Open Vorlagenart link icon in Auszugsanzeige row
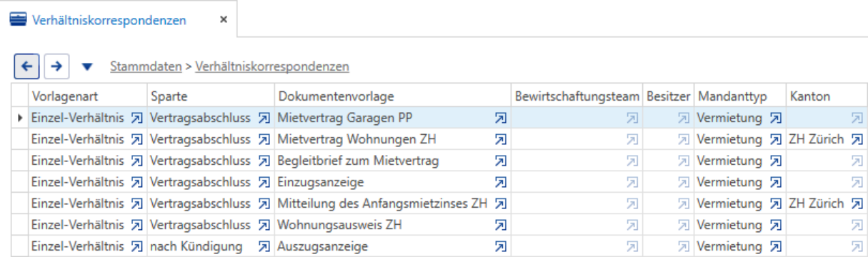 pyautogui.click(x=138, y=247)
